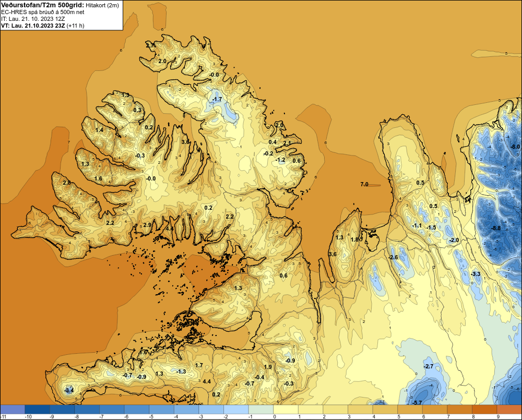
Task: Click the 7.0 temperature value over the sea
Action: [x=364, y=184]
